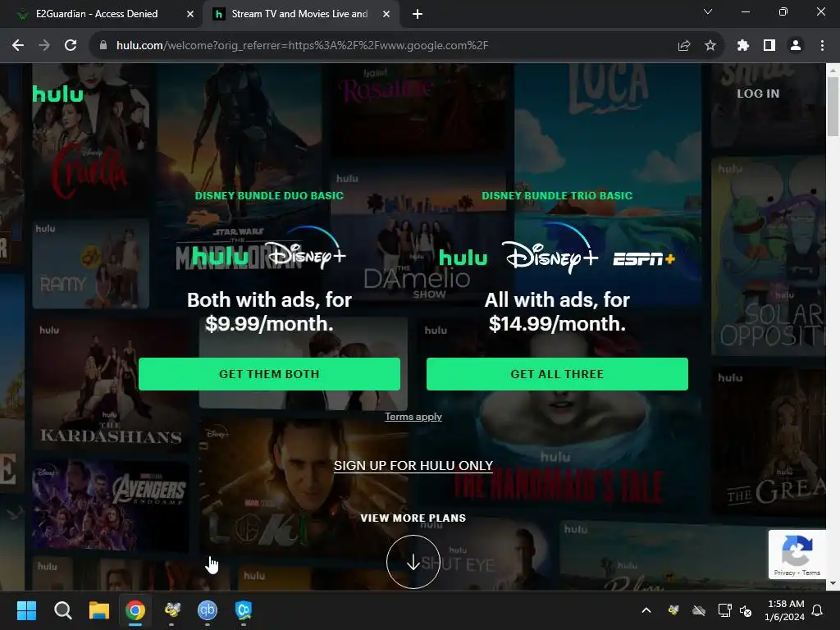This screenshot has height=630, width=840.
Task: Click the muted volume tray icon
Action: [x=746, y=610]
